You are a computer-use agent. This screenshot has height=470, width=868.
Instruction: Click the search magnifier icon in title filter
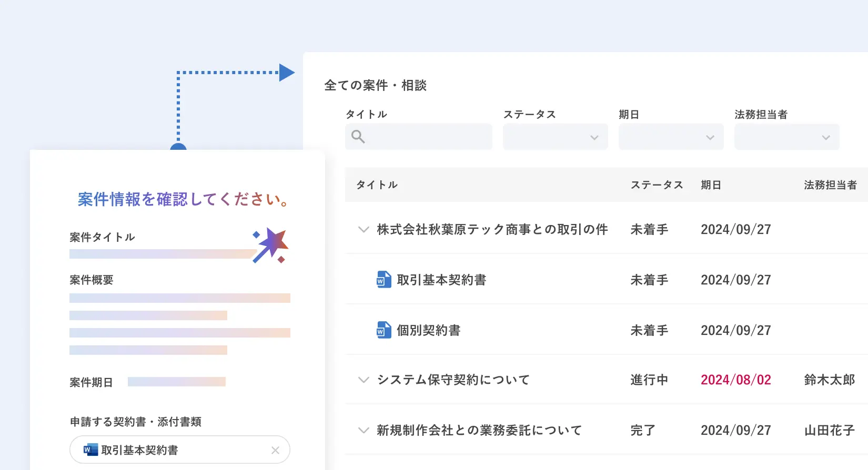(358, 137)
